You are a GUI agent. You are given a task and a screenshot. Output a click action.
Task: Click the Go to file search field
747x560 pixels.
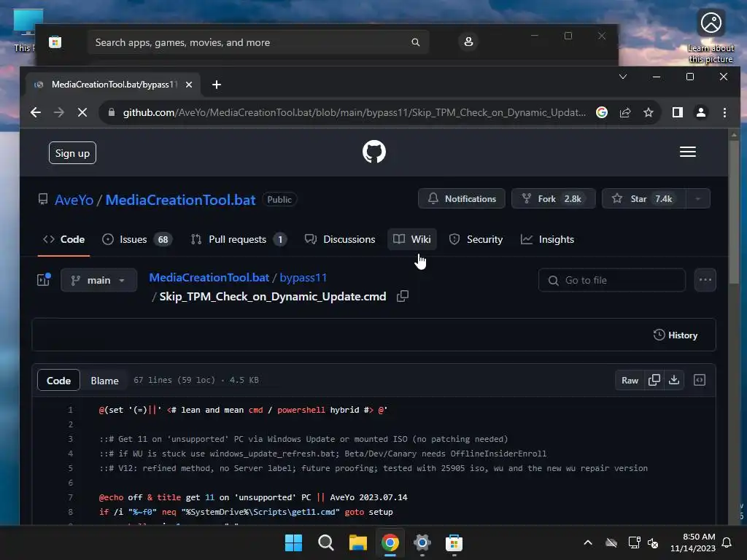[612, 281]
